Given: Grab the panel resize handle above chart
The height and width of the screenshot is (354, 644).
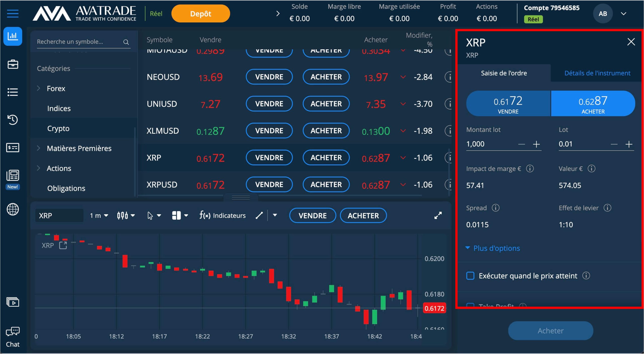Looking at the screenshot, I should pyautogui.click(x=241, y=198).
